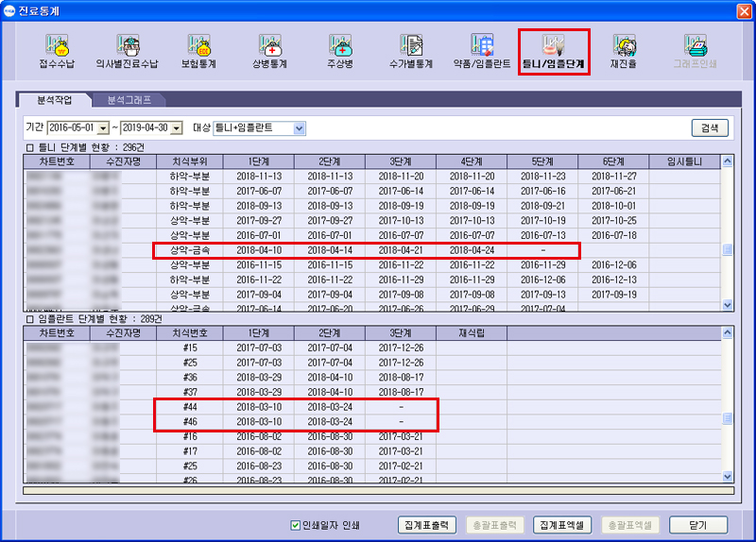The width and height of the screenshot is (756, 542).
Task: Open the end date 2019-04-30 dropdown
Action: [182, 128]
